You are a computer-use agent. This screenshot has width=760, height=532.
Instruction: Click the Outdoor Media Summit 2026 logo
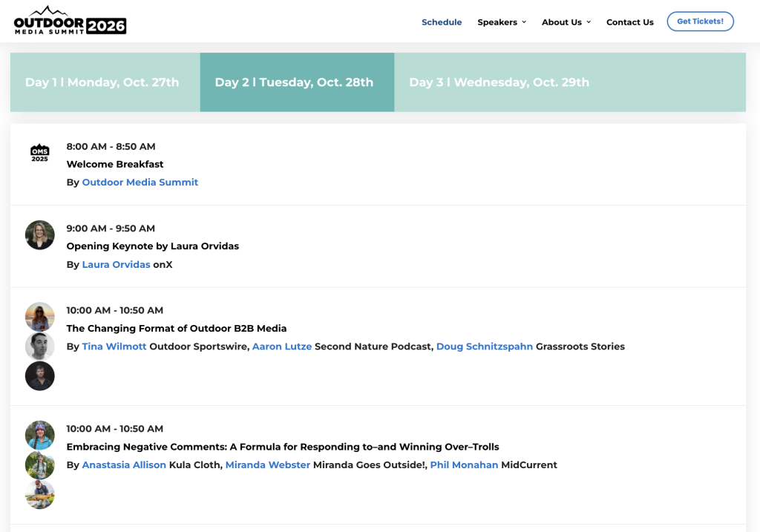coord(70,21)
